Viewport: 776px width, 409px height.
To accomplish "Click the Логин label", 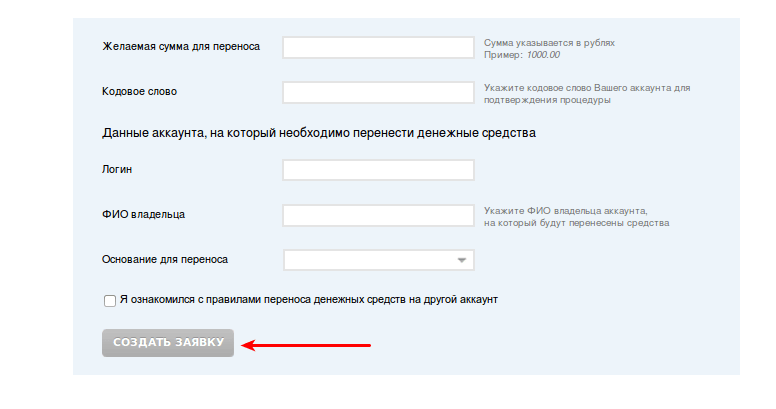I will tap(117, 169).
